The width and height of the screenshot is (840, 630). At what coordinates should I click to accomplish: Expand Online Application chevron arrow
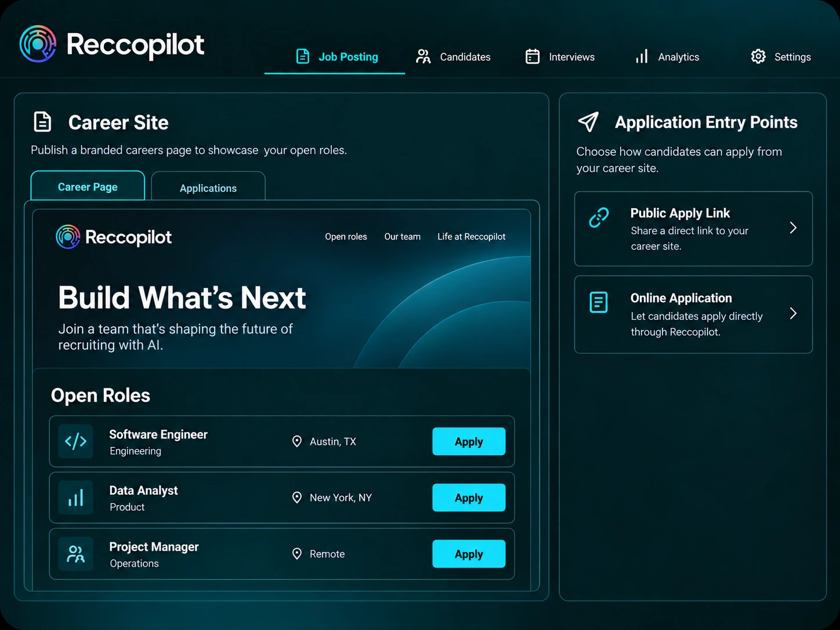coord(793,314)
